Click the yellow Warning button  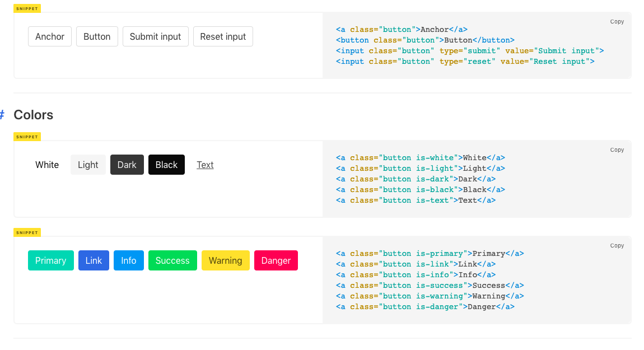coord(226,260)
